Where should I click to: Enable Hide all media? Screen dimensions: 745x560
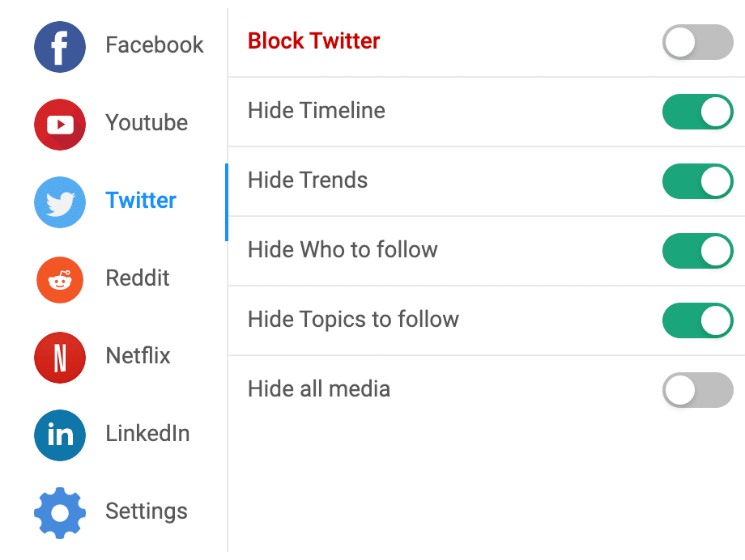pyautogui.click(x=697, y=390)
